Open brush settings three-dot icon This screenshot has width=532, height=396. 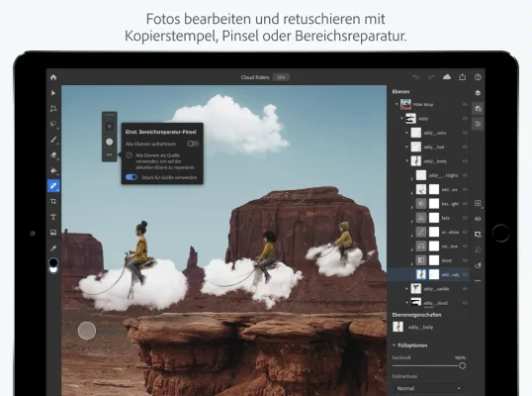[x=109, y=154]
